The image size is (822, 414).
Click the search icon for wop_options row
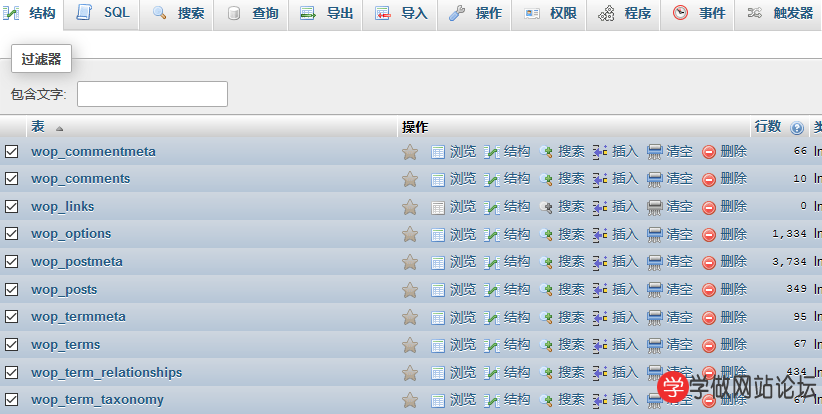[x=546, y=234]
